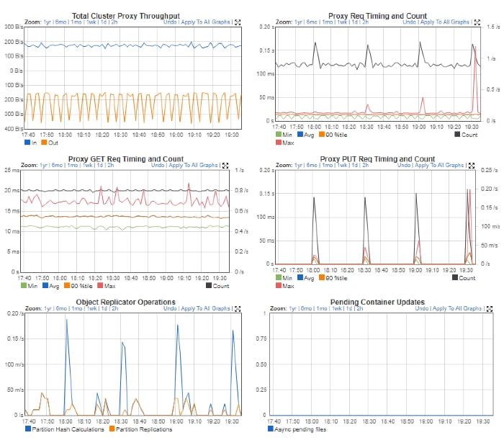
Task: Apply To All Graphs from Proxy GET Req graph
Action: (193, 165)
